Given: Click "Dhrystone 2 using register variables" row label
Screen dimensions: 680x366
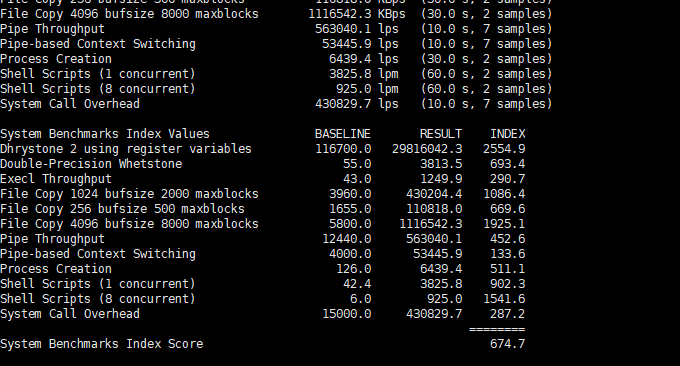Looking at the screenshot, I should tap(126, 149).
